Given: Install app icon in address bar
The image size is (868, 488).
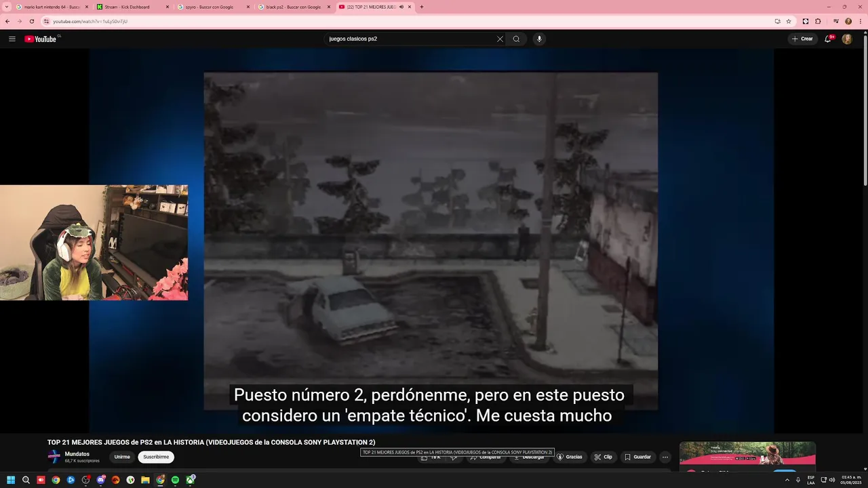Looking at the screenshot, I should [x=777, y=21].
